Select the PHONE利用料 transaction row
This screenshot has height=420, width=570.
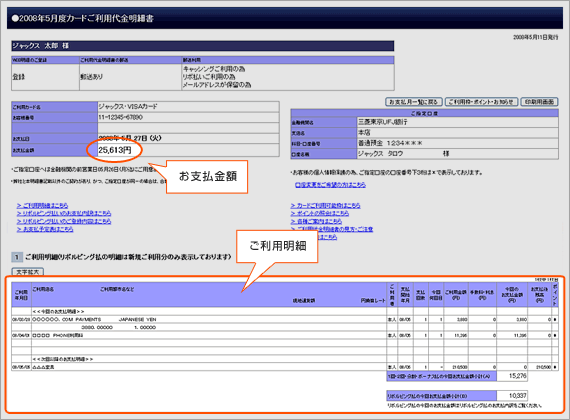pyautogui.click(x=285, y=335)
